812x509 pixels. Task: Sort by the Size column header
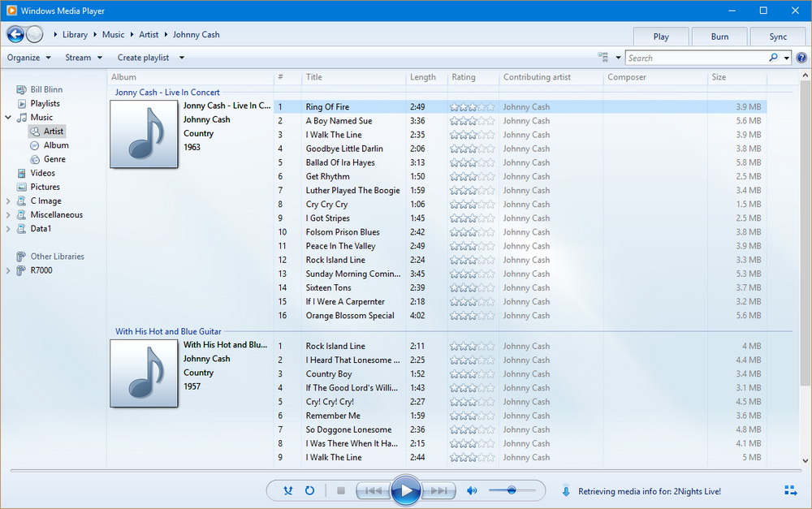tap(736, 77)
